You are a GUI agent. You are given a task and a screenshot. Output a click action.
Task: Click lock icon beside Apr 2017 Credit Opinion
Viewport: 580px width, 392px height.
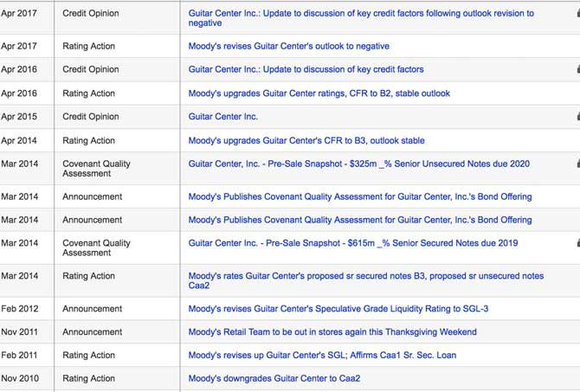577,14
